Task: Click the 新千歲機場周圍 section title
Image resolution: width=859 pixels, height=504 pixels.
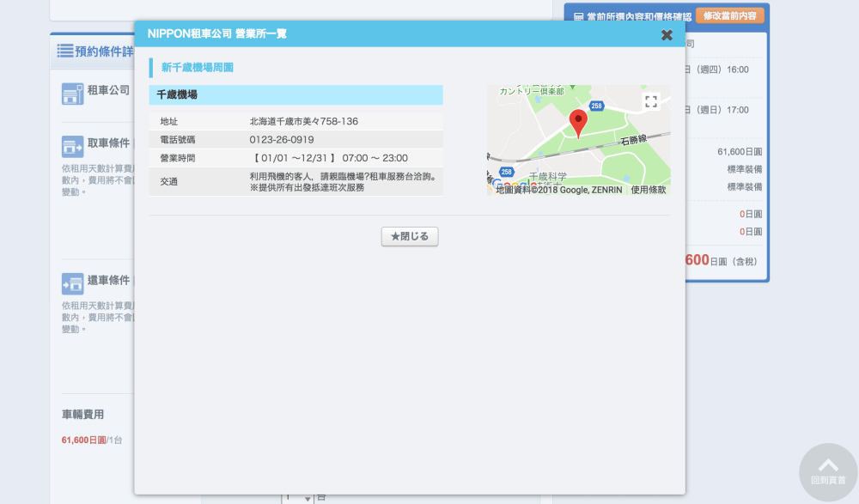Action: point(198,67)
